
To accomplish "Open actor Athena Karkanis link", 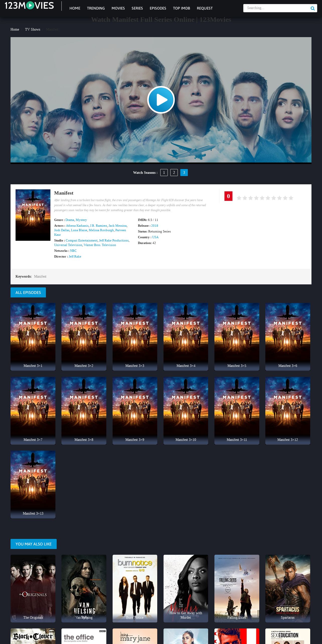I will [x=77, y=226].
